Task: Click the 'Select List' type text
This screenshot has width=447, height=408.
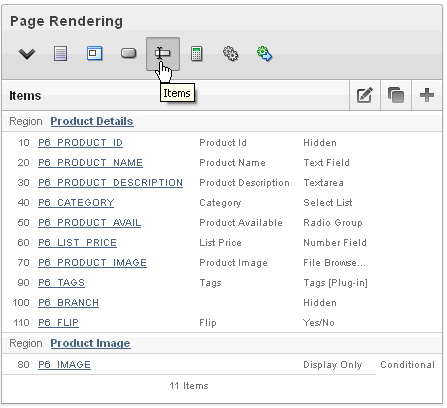Action: (x=328, y=203)
